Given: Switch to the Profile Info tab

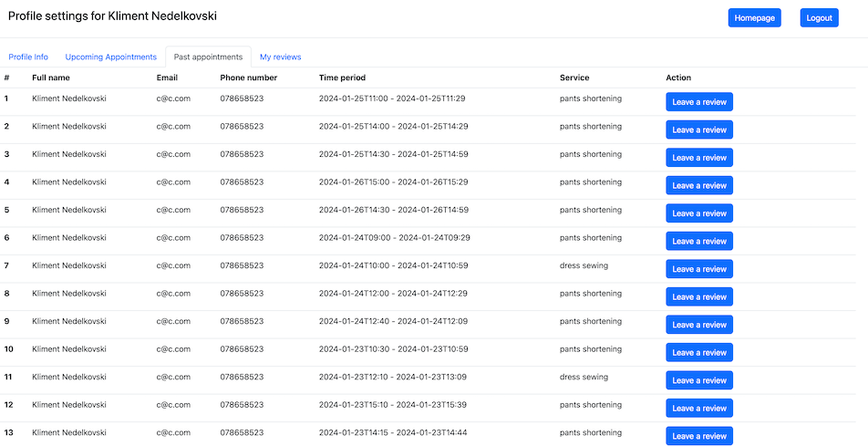Looking at the screenshot, I should pos(28,57).
